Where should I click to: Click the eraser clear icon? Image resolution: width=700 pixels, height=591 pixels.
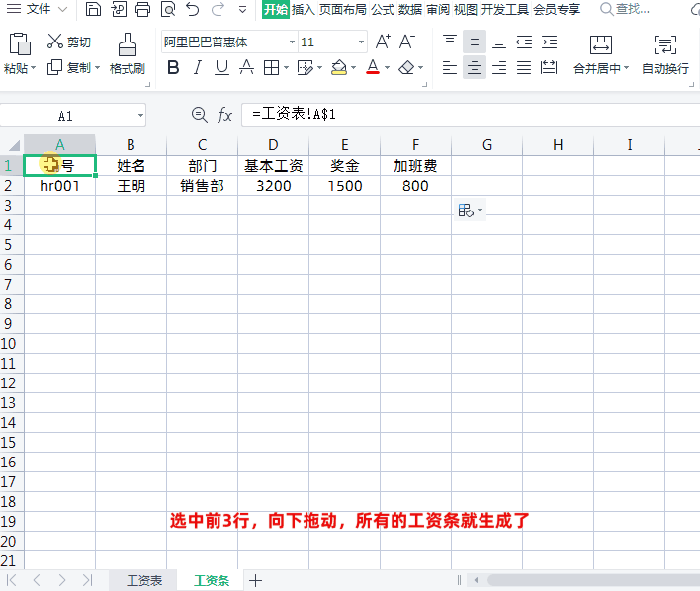coord(406,68)
